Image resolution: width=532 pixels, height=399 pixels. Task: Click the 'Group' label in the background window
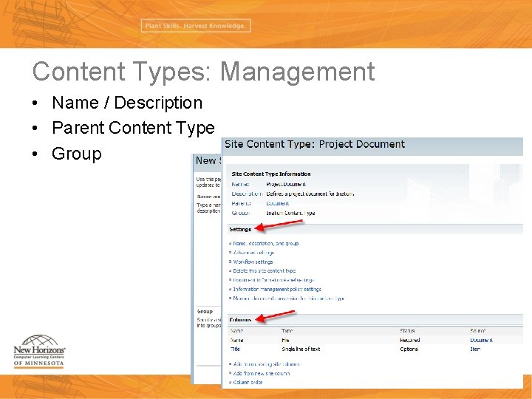(x=205, y=312)
